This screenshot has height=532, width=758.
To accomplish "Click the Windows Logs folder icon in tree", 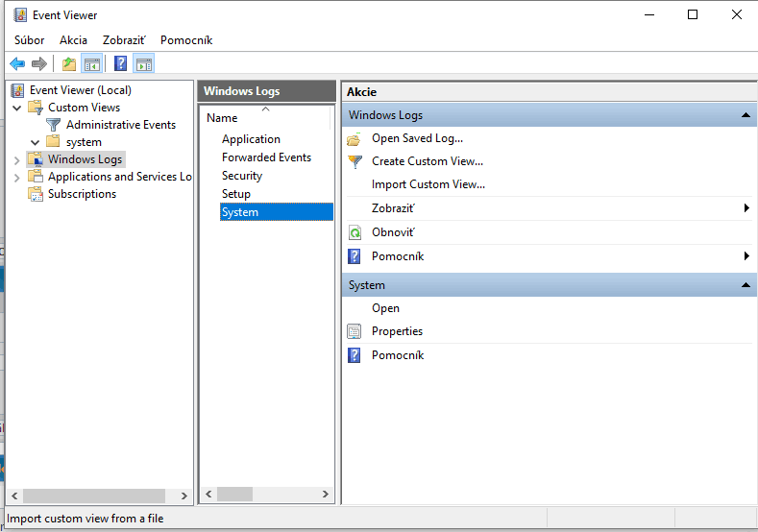I will (x=36, y=159).
